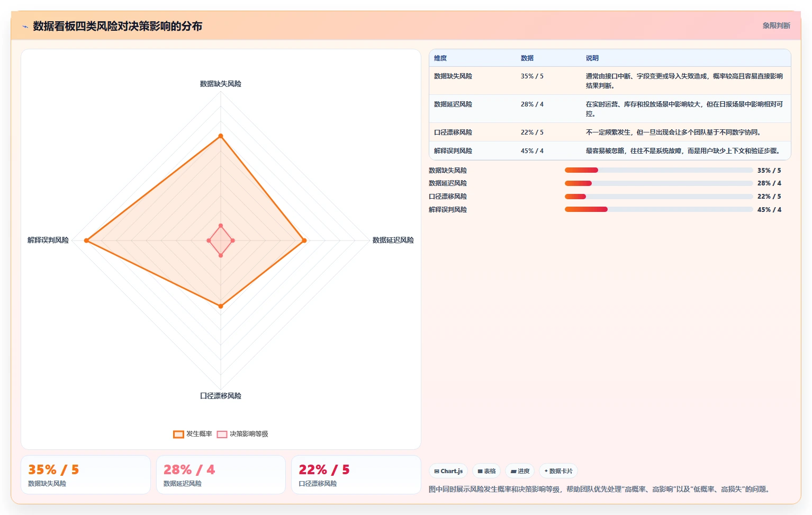Click the pink radar point toward 口径漂移风险
The width and height of the screenshot is (812, 515).
click(221, 255)
